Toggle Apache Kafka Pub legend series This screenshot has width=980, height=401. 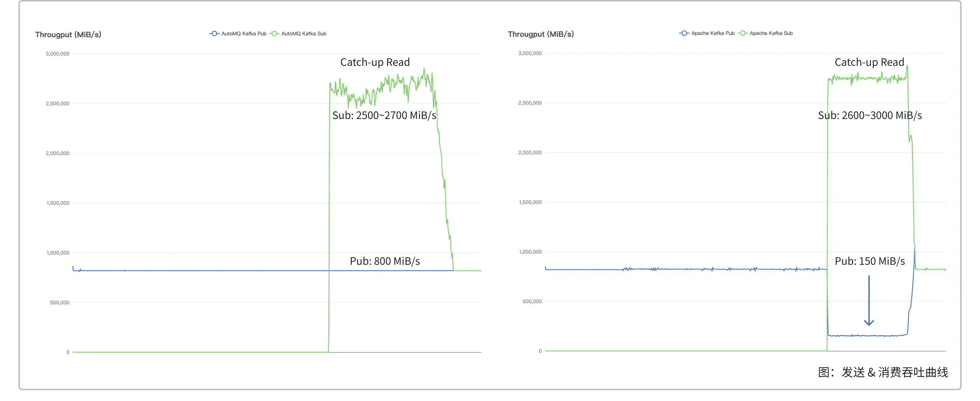tap(707, 33)
